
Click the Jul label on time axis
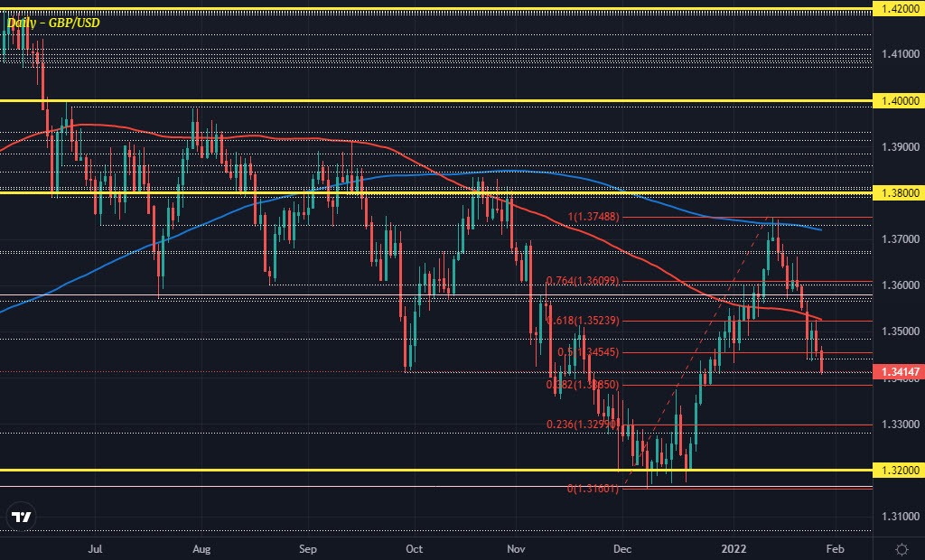(x=94, y=549)
